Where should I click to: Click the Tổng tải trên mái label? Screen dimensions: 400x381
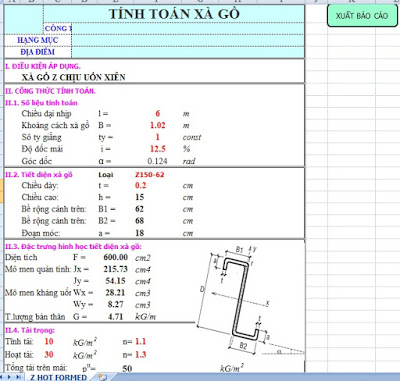tap(36, 368)
